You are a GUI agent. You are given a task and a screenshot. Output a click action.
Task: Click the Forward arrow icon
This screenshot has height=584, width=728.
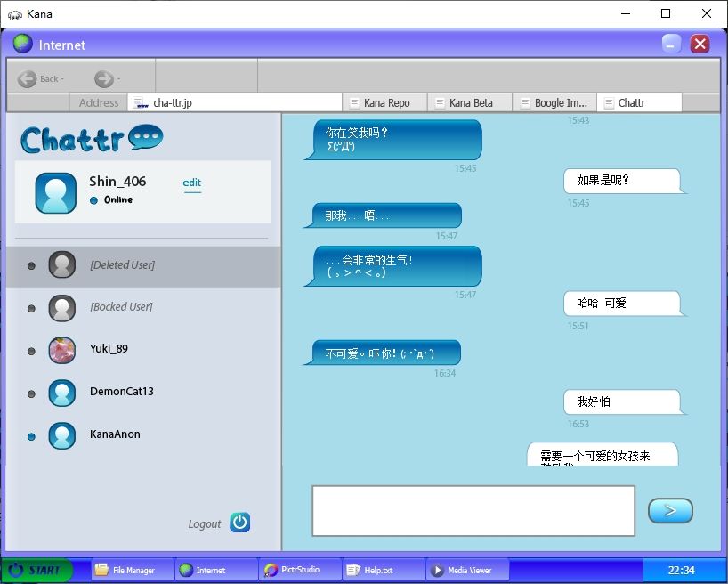(104, 79)
